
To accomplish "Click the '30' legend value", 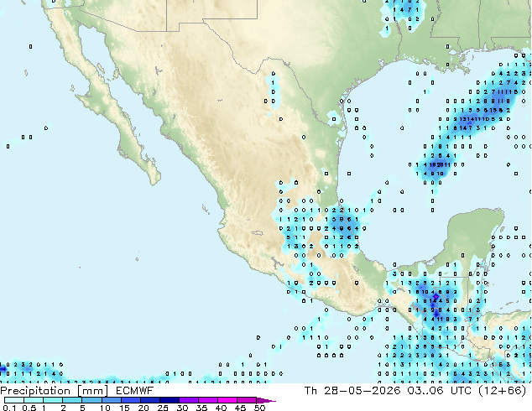I will click(183, 408).
